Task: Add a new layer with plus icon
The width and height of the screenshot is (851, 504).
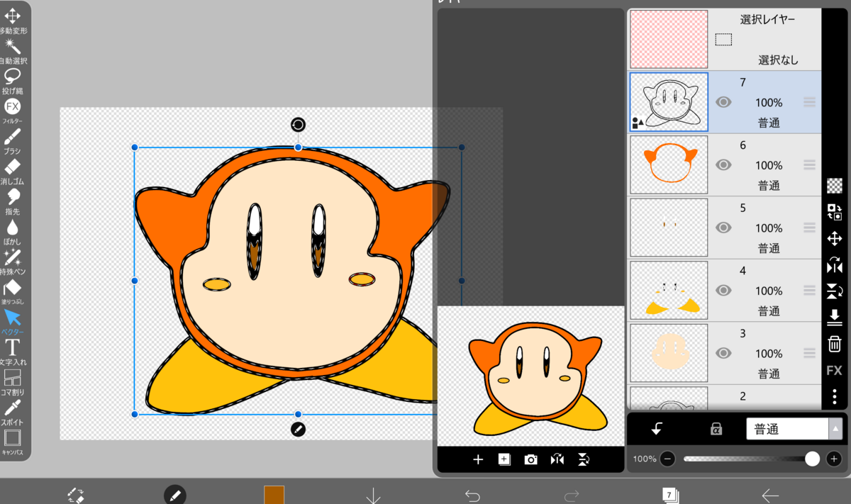Action: click(x=478, y=459)
